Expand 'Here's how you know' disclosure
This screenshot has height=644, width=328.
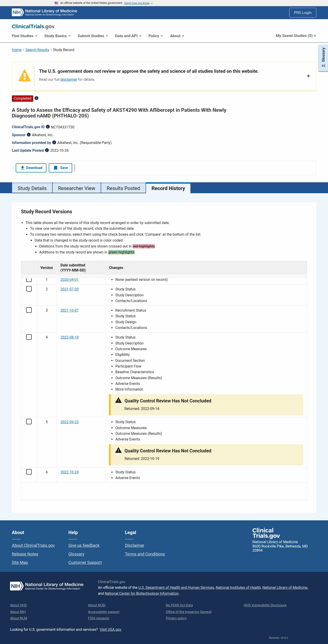click(x=138, y=3)
